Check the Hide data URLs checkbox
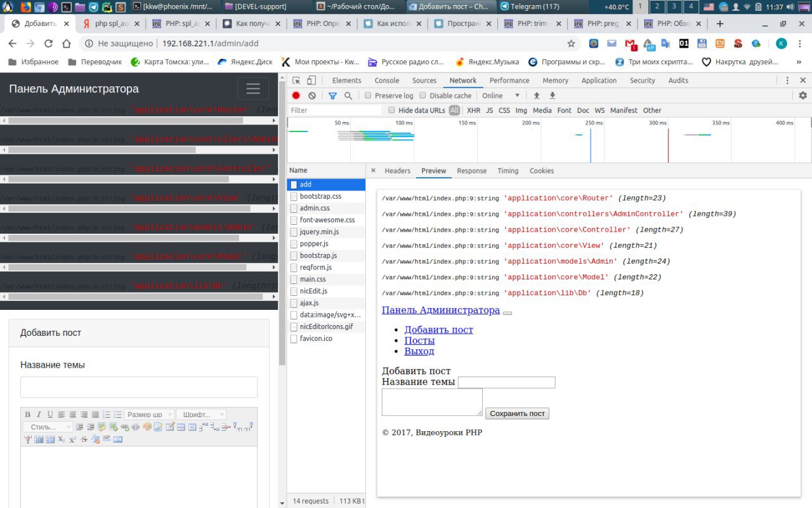Image resolution: width=812 pixels, height=508 pixels. pos(392,110)
